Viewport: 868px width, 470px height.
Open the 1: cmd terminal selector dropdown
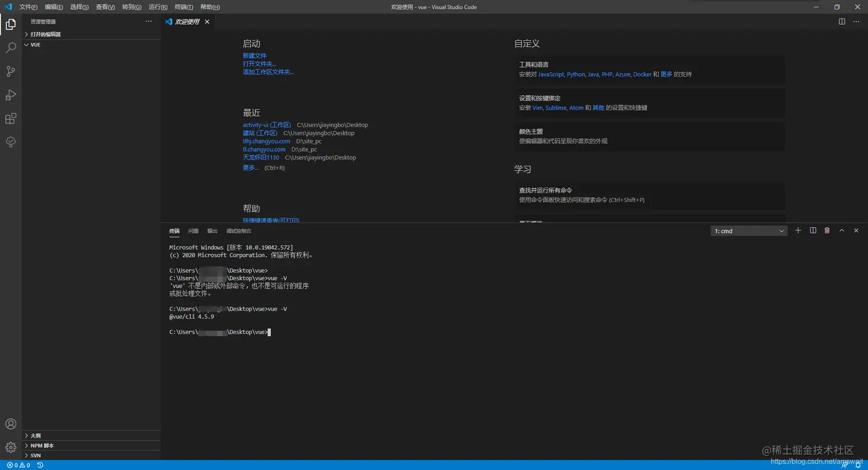pyautogui.click(x=749, y=231)
